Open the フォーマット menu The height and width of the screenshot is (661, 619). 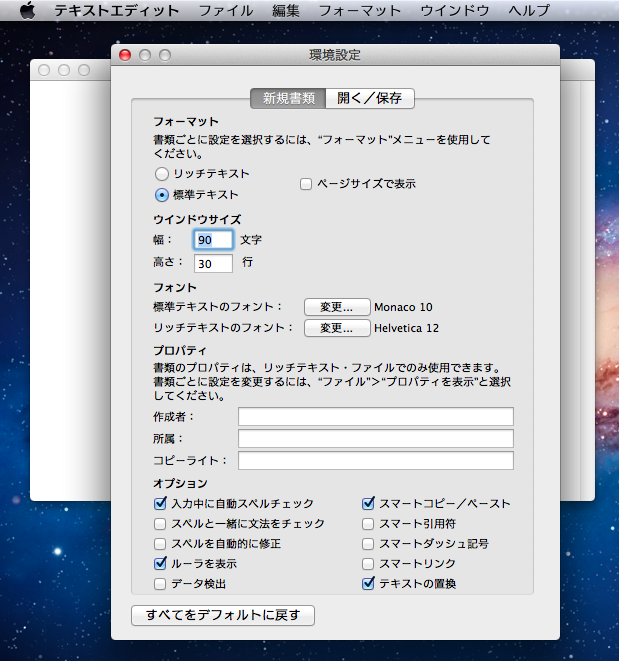pos(360,10)
